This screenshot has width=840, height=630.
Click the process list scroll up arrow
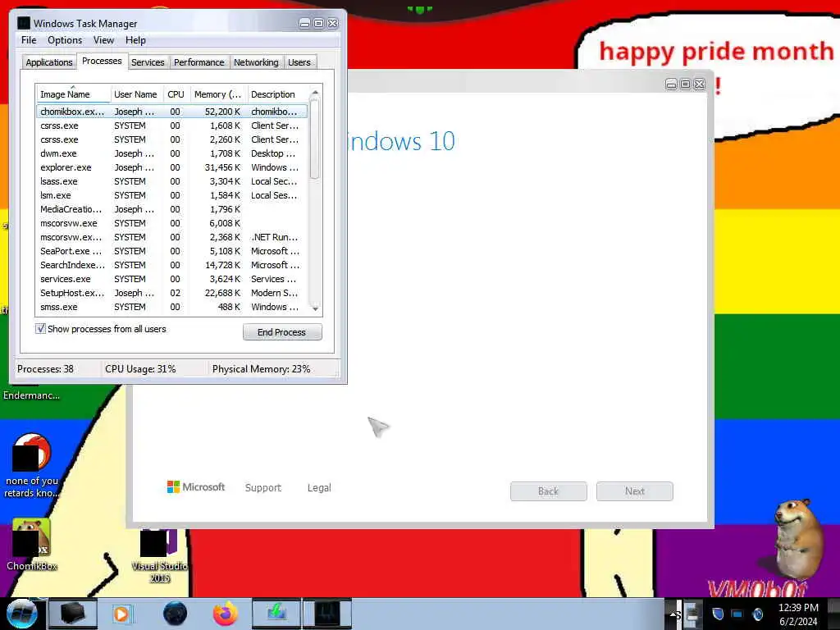pyautogui.click(x=315, y=93)
